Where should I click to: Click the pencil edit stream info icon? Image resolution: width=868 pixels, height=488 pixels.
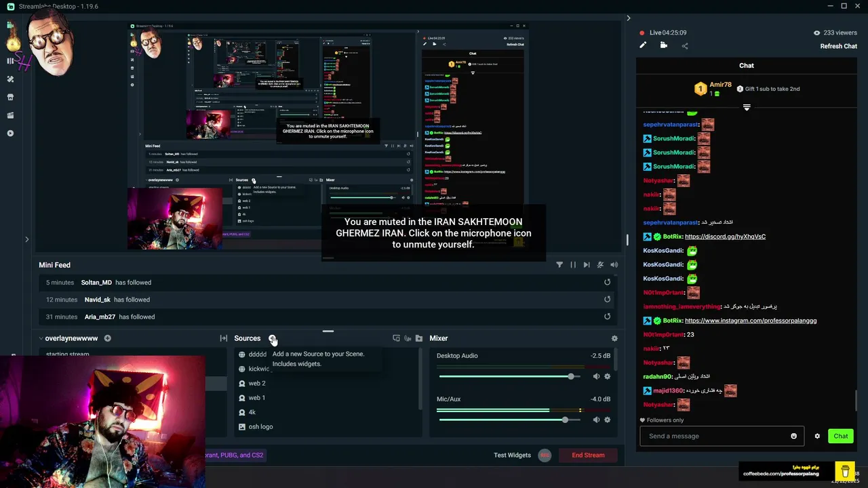tap(643, 45)
